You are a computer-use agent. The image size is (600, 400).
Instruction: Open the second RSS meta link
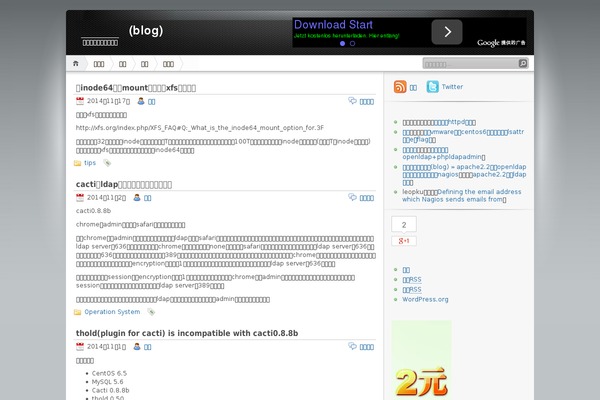tap(412, 290)
